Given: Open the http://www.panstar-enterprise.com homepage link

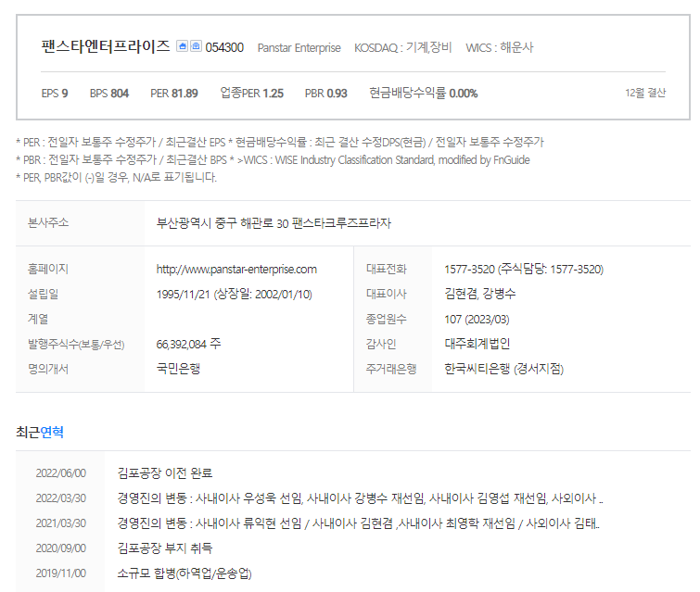Looking at the screenshot, I should point(236,270).
